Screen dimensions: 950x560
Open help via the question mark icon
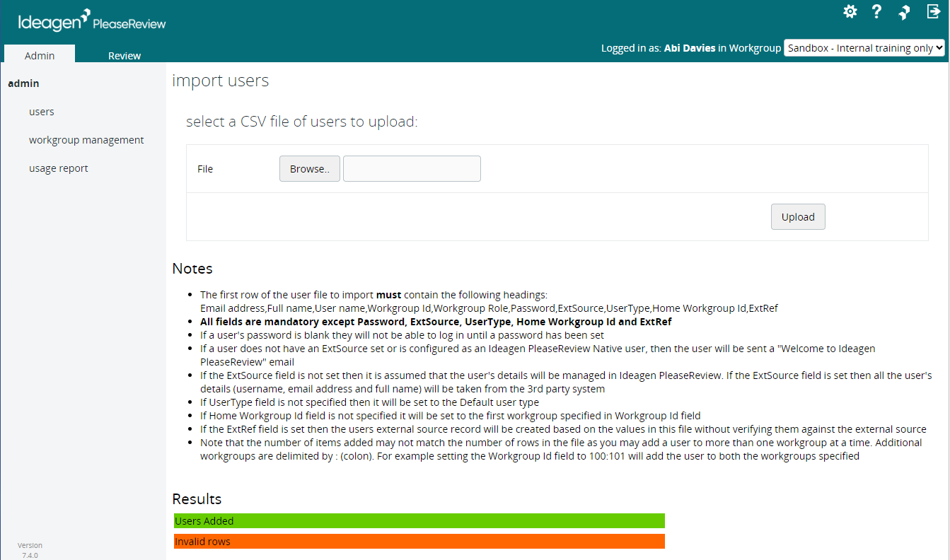(876, 11)
